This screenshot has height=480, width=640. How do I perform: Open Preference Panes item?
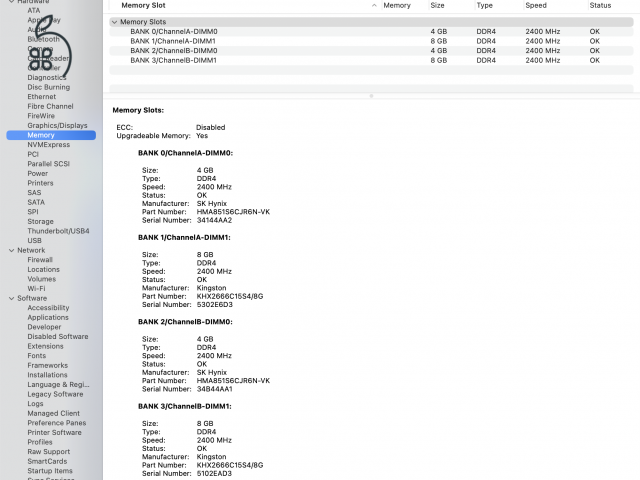tap(57, 423)
